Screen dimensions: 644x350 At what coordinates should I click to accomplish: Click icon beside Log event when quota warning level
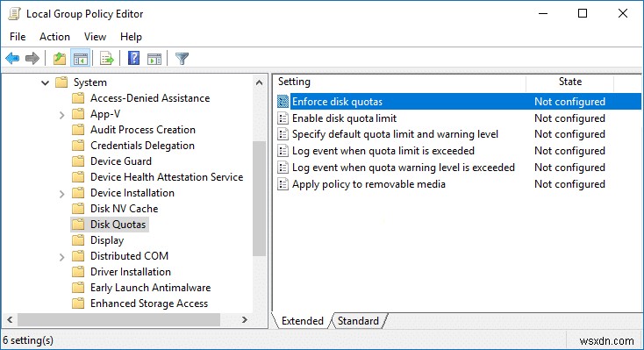[x=283, y=168]
